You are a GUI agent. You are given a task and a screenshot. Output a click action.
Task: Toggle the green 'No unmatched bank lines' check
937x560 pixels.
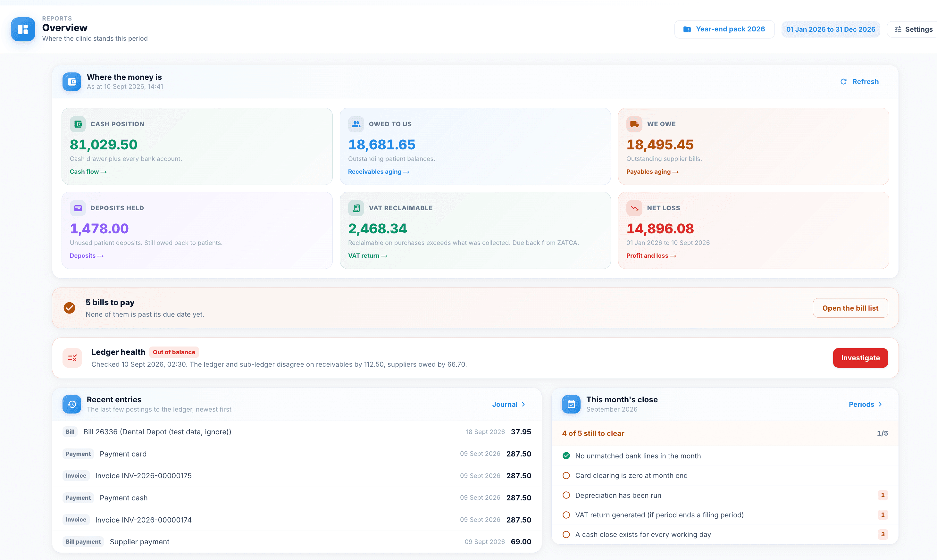point(566,456)
